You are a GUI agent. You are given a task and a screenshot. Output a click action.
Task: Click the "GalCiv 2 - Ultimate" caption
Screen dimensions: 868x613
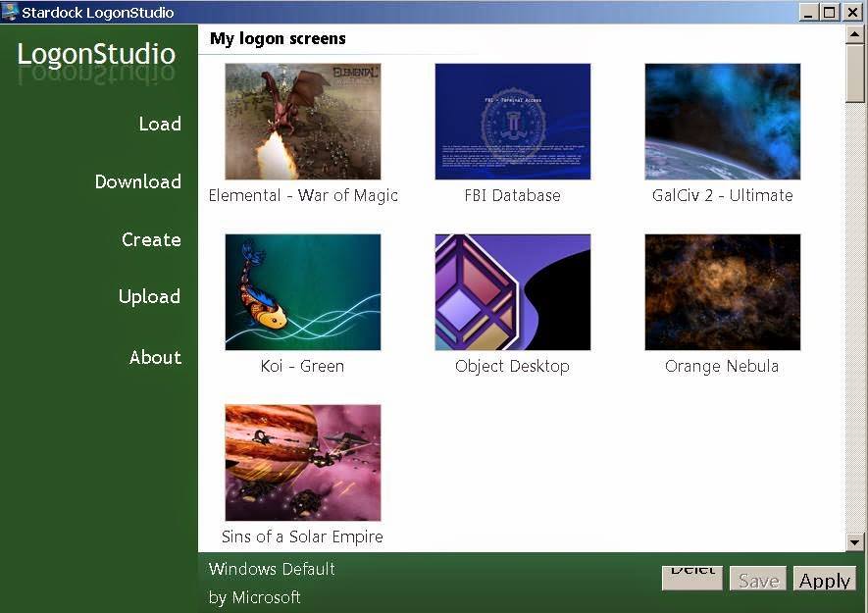pos(723,195)
